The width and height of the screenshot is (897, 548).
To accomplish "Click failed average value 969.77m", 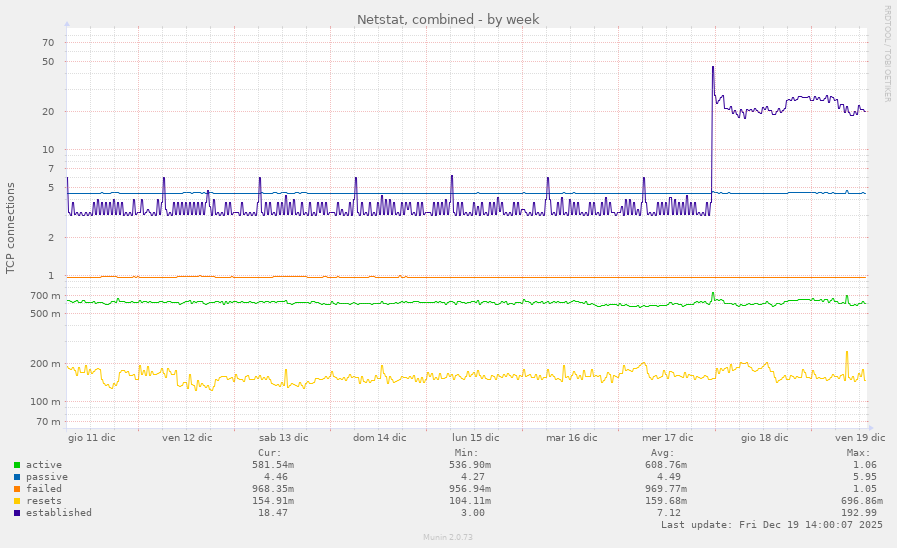I will coord(666,489).
